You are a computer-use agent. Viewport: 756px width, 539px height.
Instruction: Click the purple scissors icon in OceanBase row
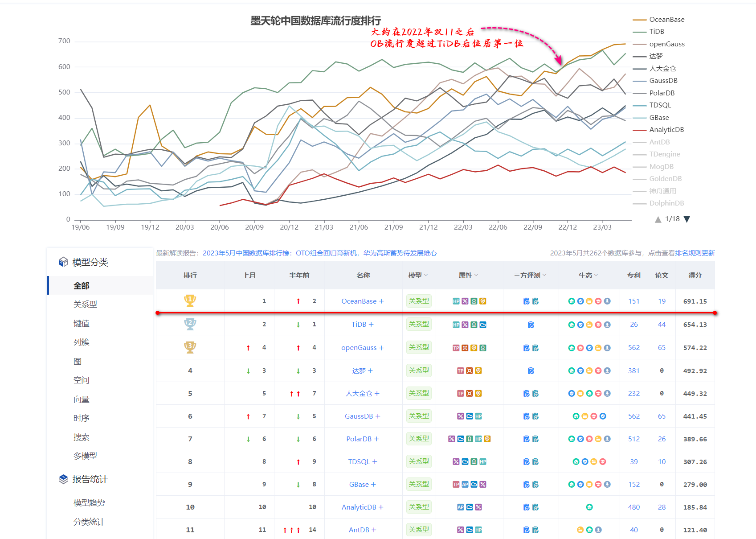(x=465, y=301)
